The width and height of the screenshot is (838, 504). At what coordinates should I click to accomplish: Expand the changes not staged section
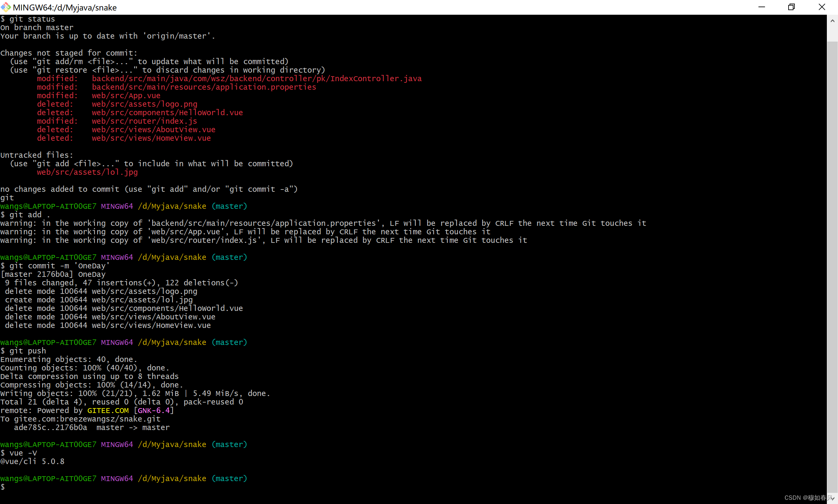coord(69,53)
